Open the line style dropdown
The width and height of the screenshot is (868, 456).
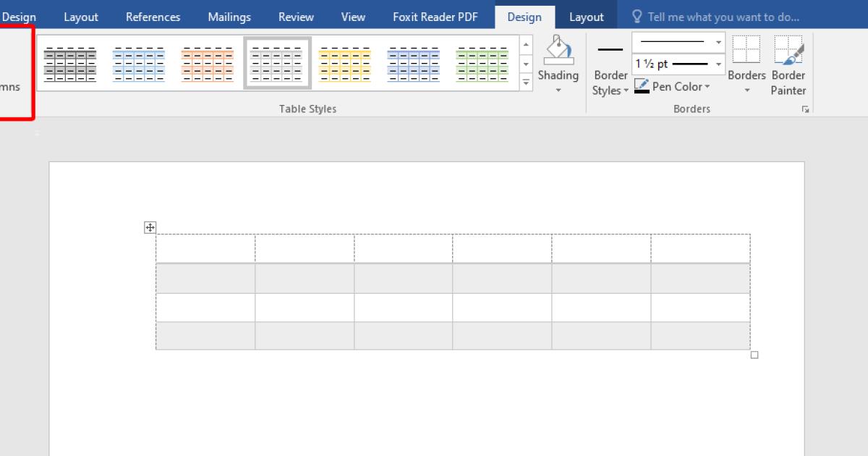pos(718,42)
